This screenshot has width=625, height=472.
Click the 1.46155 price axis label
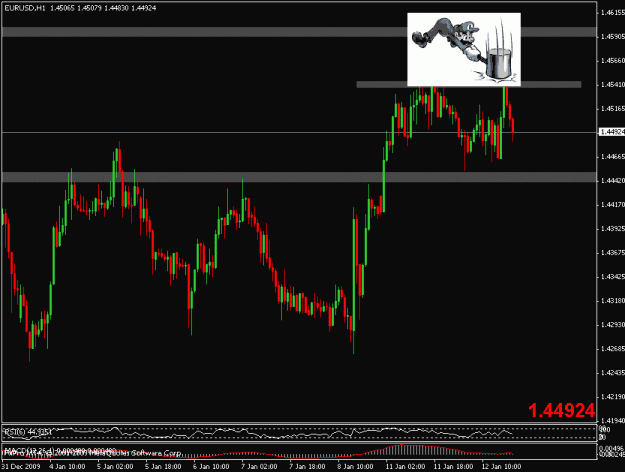tap(613, 13)
